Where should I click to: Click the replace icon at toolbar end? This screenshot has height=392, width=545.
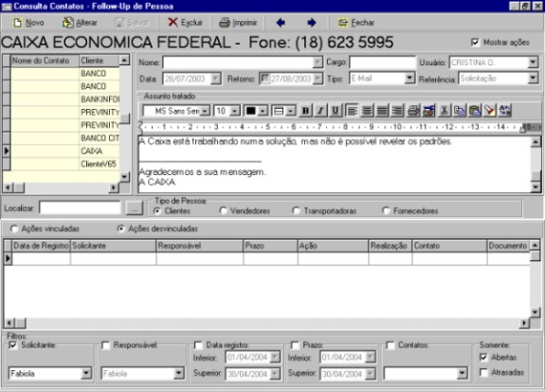pos(505,111)
